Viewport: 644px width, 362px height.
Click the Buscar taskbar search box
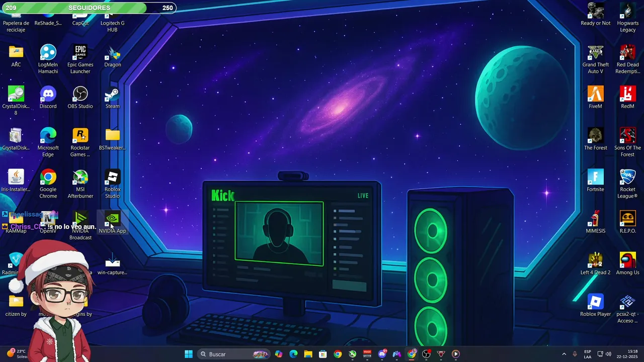click(x=234, y=354)
